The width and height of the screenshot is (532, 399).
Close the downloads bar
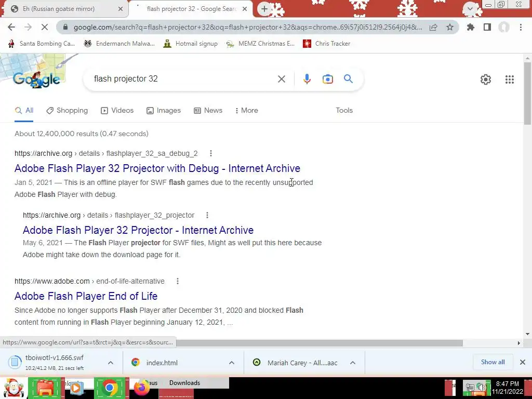pos(523,362)
